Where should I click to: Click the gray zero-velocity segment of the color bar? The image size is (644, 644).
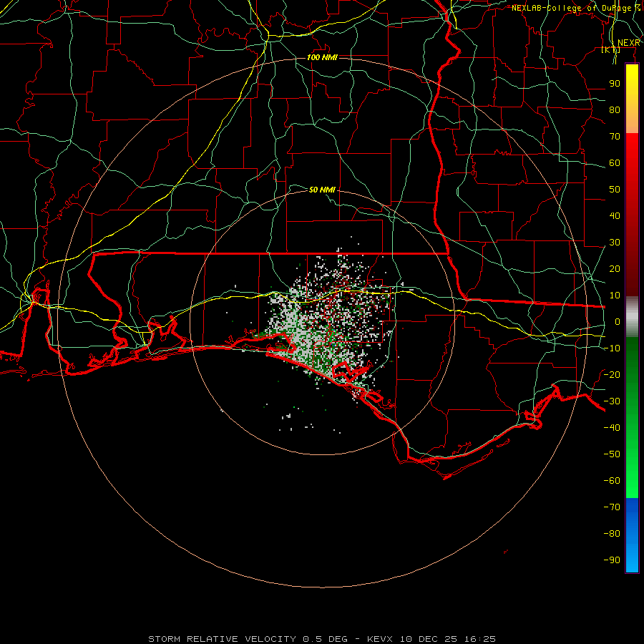pyautogui.click(x=632, y=317)
